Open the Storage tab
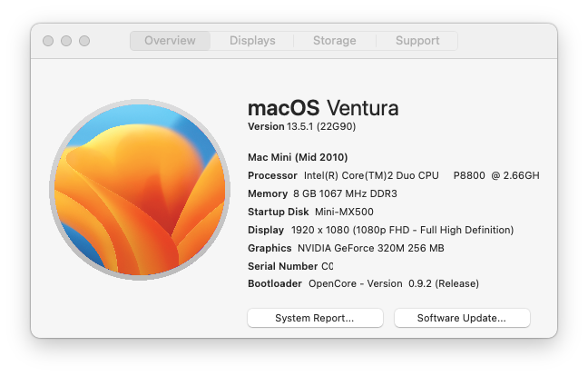Screen dimensions: 588x376 tap(335, 41)
